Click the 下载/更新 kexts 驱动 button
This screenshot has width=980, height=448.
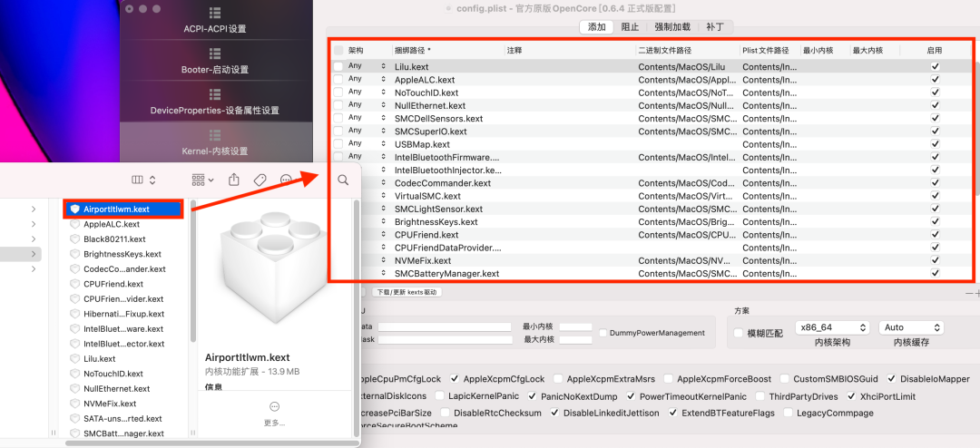coord(407,292)
